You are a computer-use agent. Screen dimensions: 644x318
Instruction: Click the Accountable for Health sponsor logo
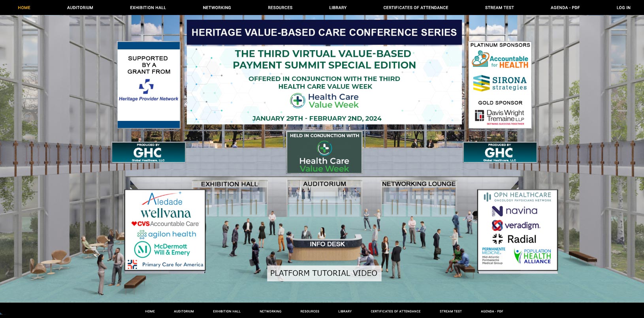[500, 59]
